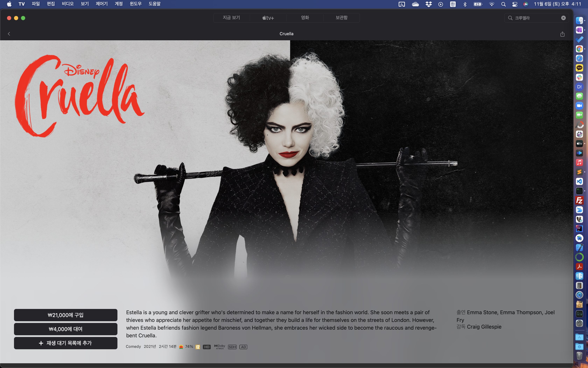The image size is (588, 368).
Task: Open the Wi-Fi status menu
Action: [492, 4]
